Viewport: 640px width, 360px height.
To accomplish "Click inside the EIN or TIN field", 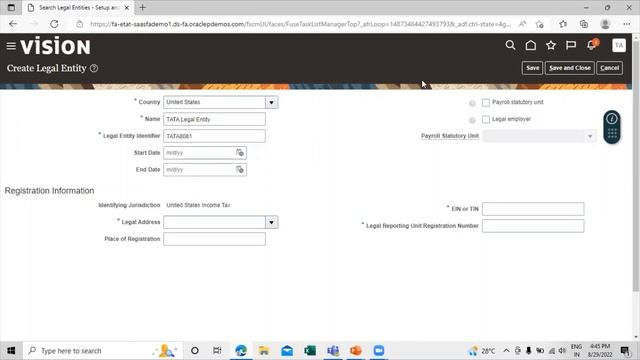I will point(533,209).
